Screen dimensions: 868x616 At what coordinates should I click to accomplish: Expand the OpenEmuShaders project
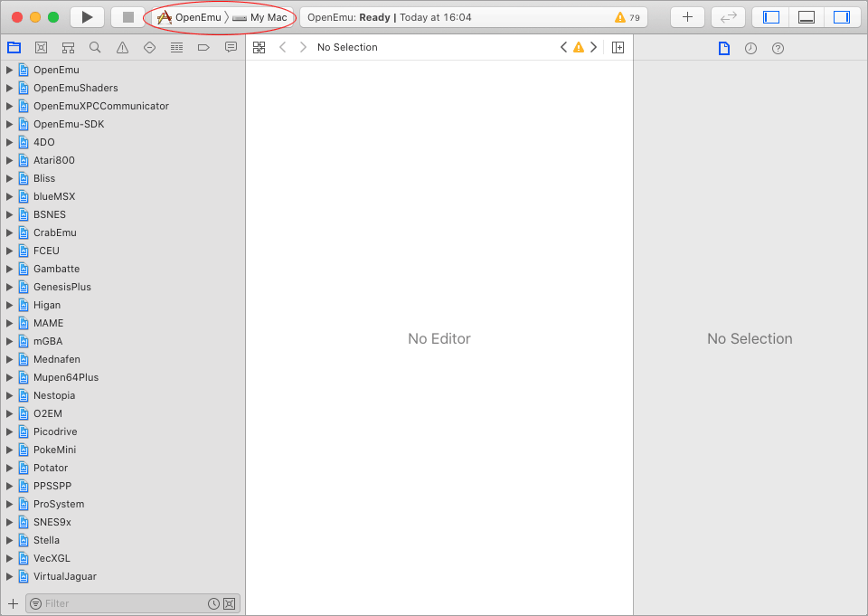coord(9,88)
